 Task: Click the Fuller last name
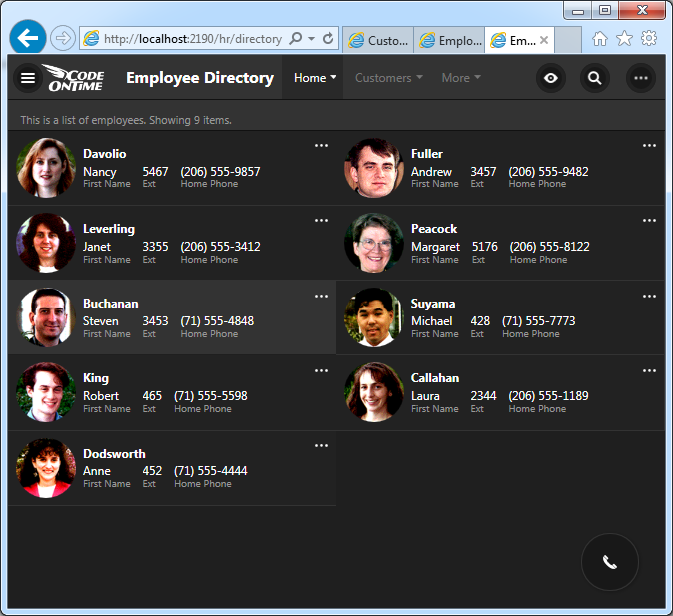[x=427, y=154]
